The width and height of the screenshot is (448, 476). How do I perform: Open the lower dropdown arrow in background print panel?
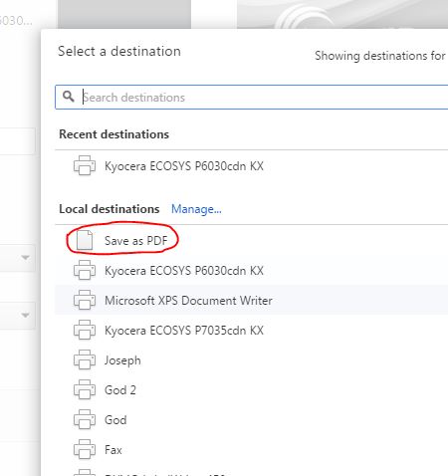click(x=25, y=315)
